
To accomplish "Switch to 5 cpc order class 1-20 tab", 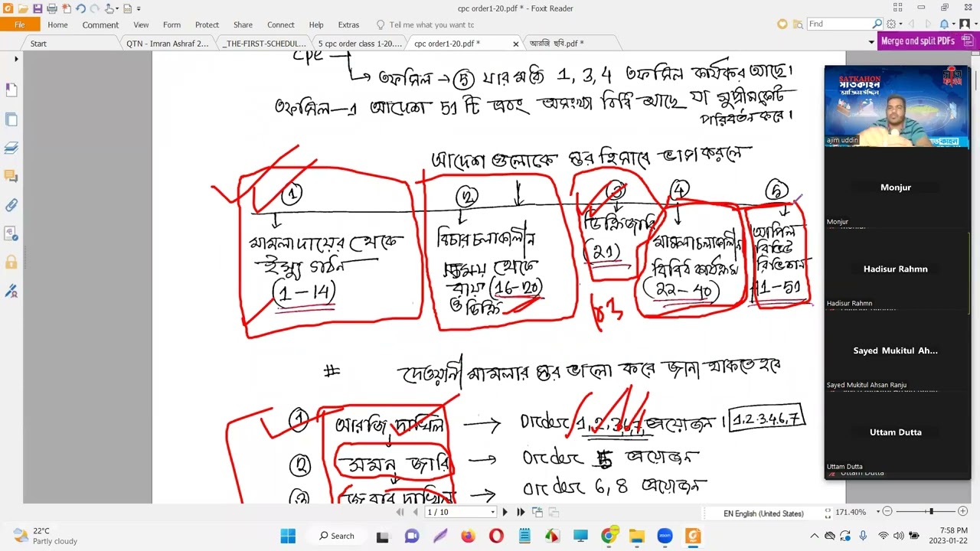I will click(360, 44).
